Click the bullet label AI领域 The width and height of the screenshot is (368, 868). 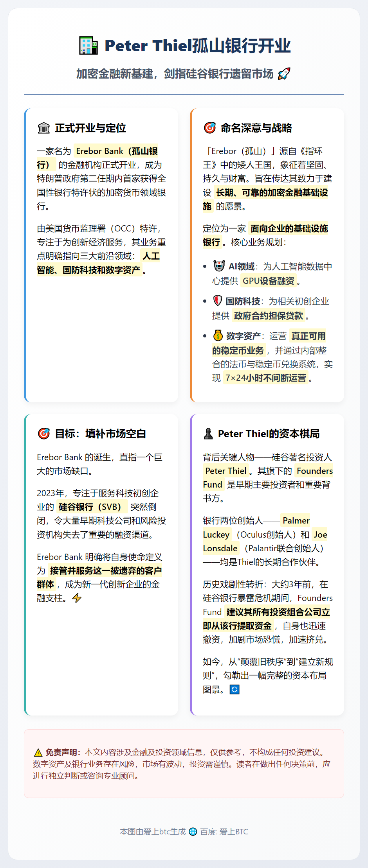coord(242,266)
